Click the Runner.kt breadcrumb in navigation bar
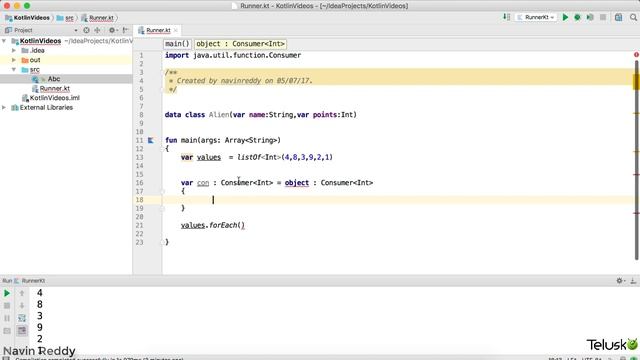The width and height of the screenshot is (640, 360). (97, 18)
